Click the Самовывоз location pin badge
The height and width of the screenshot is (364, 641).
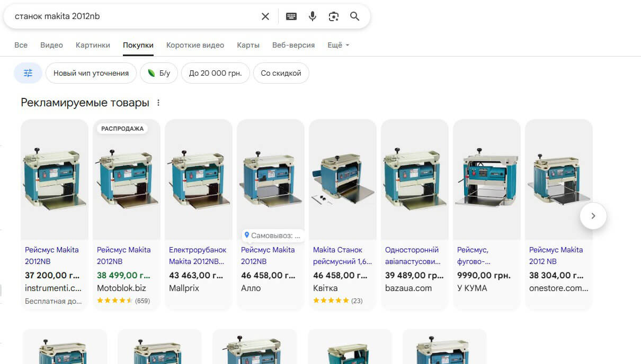click(x=271, y=235)
